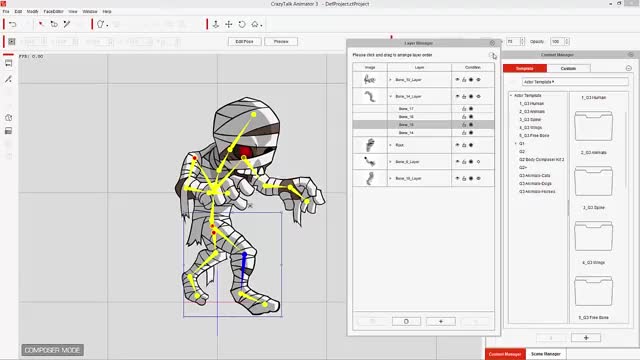The width and height of the screenshot is (640, 360).
Task: Collapse the Bone_14_Layer tree expander
Action: coord(391,96)
